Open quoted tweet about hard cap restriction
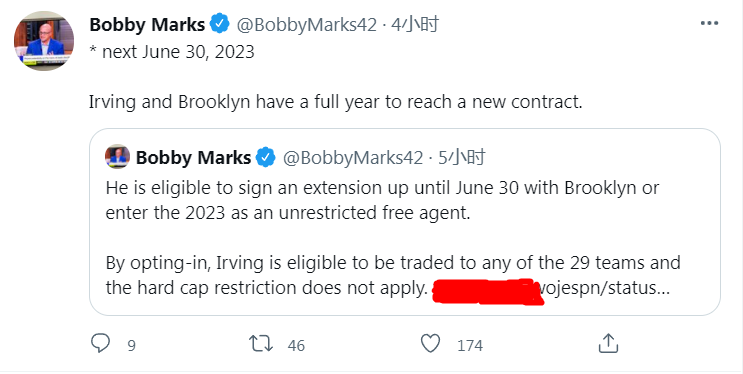 point(405,222)
